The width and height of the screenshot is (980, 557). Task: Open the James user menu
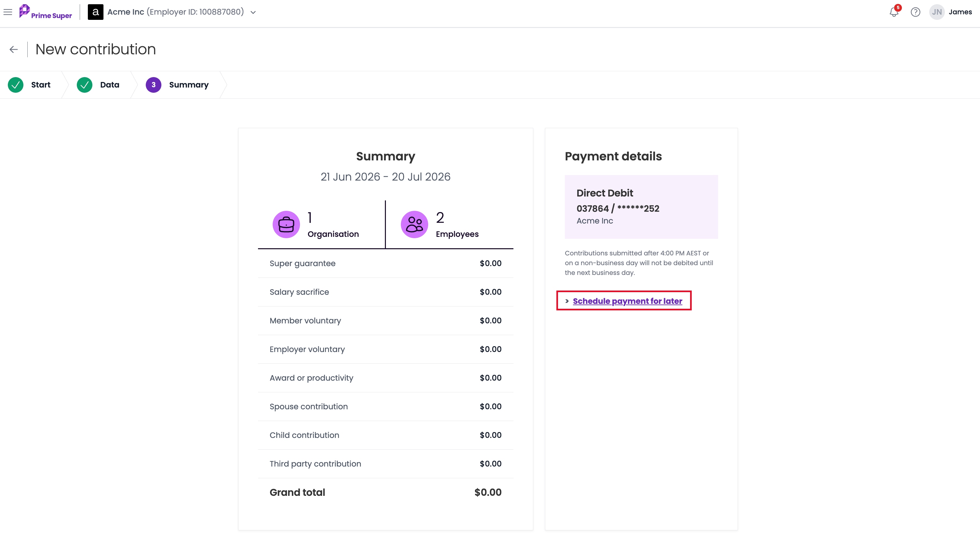(960, 12)
